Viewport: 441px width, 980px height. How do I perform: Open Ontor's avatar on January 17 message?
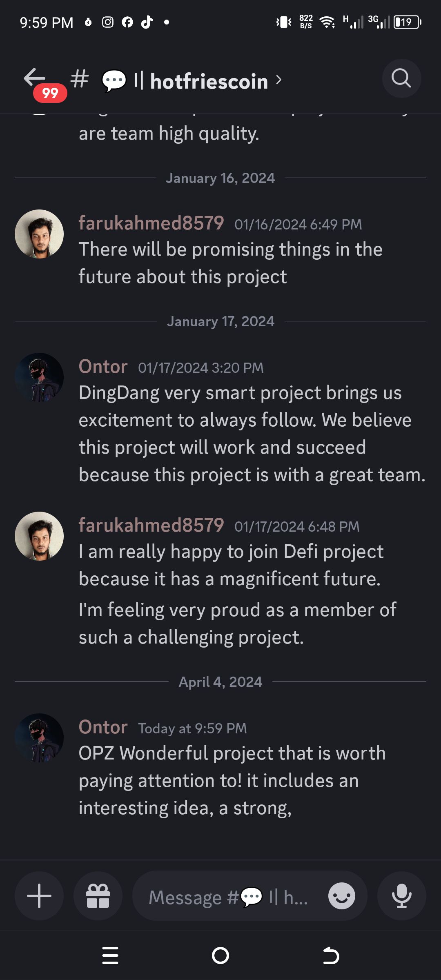(x=39, y=377)
